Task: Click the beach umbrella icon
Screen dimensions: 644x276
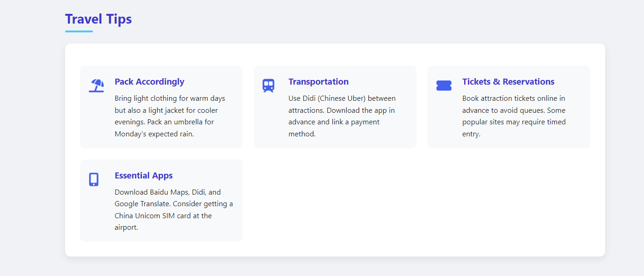Action: click(96, 86)
